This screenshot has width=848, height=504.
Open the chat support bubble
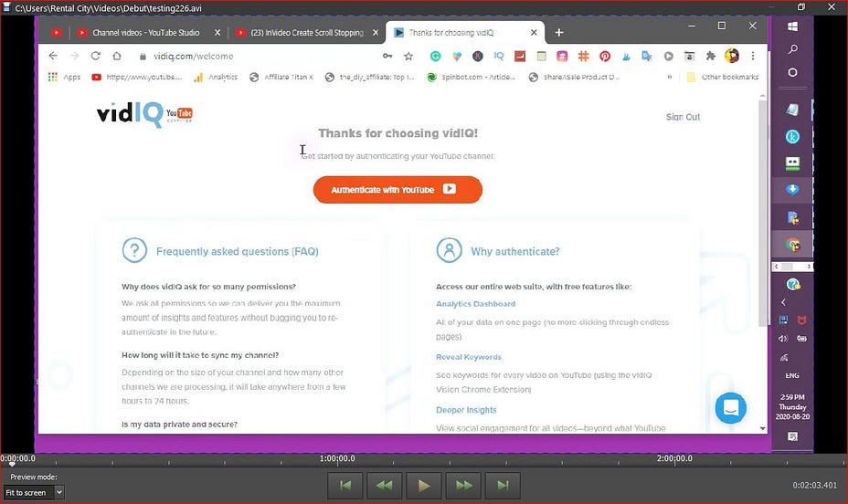pos(731,408)
